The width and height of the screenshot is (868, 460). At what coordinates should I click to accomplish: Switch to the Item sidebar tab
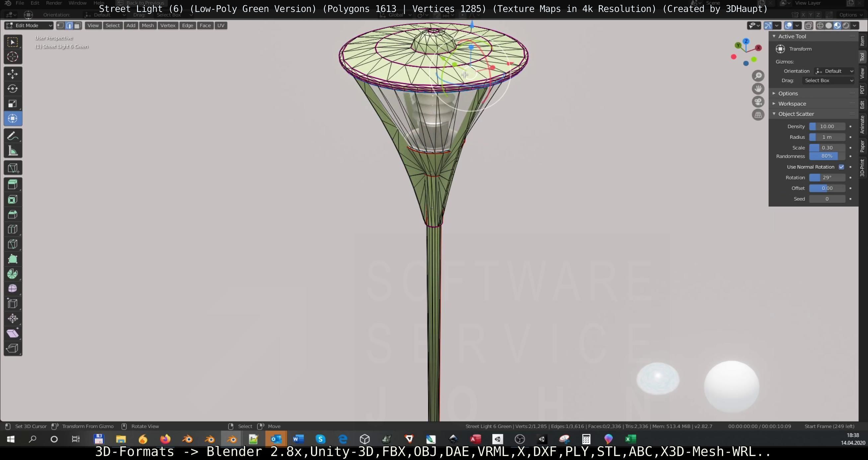863,41
